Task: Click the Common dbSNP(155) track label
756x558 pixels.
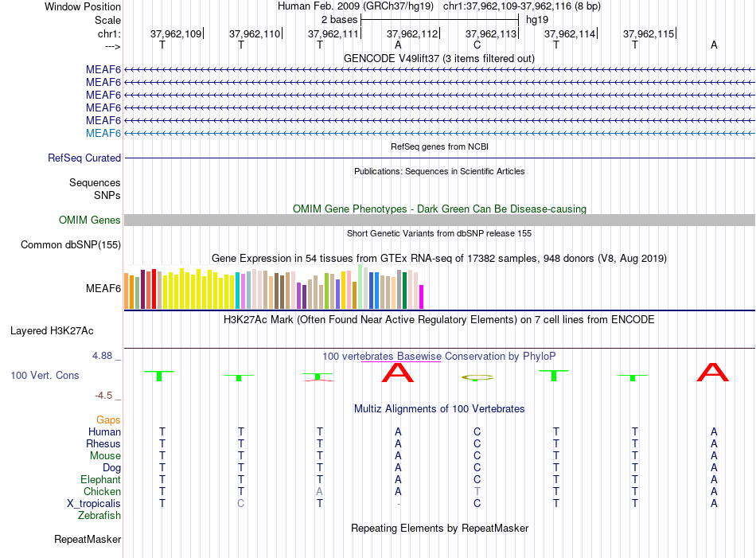Action: 71,244
